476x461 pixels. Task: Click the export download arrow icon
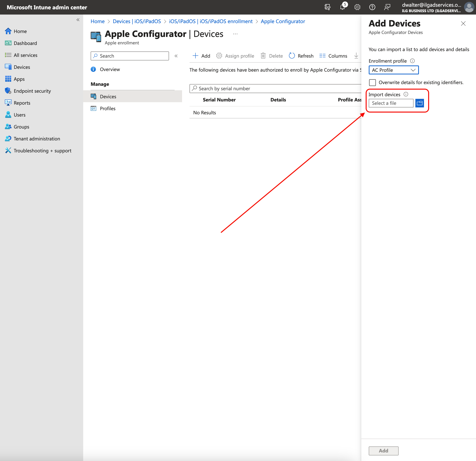356,56
